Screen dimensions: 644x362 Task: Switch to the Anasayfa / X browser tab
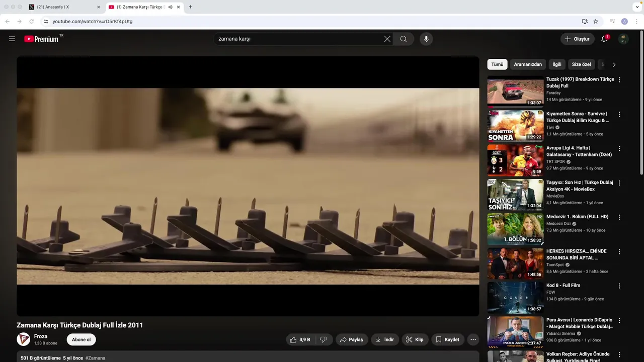(64, 7)
